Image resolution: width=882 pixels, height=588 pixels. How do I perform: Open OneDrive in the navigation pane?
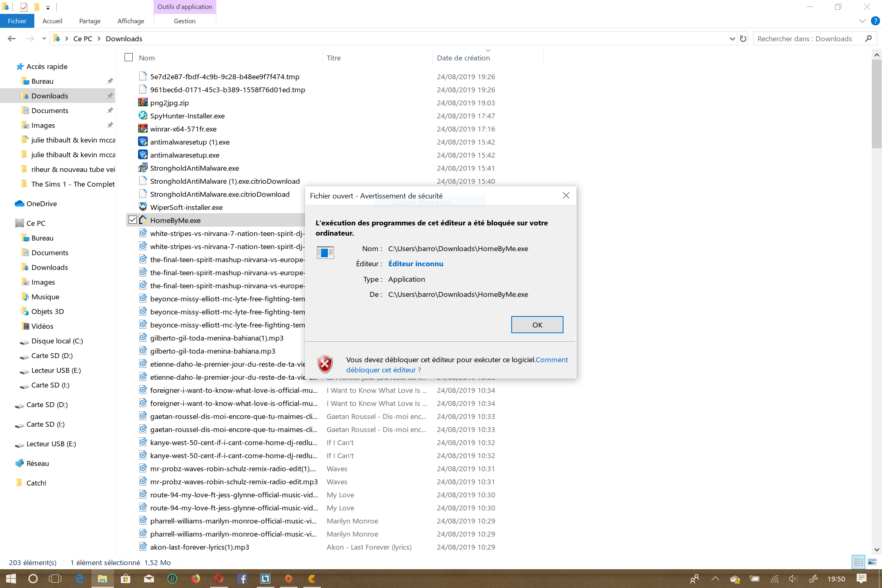coord(41,204)
